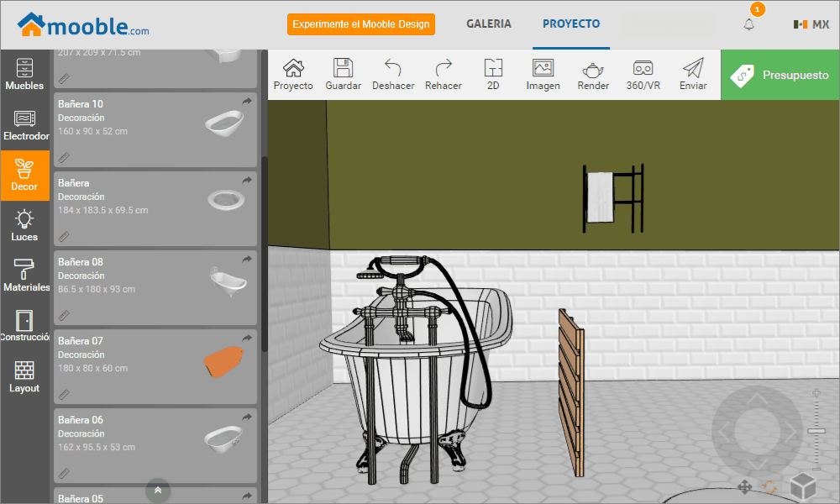Image resolution: width=840 pixels, height=504 pixels.
Task: Click the share arrow on Bañera 05
Action: pos(246,496)
